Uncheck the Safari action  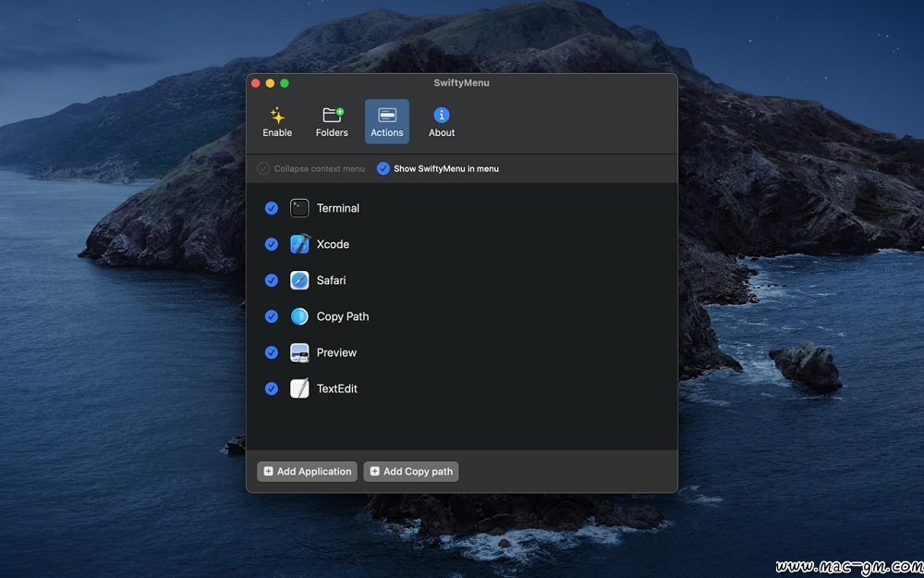(271, 280)
